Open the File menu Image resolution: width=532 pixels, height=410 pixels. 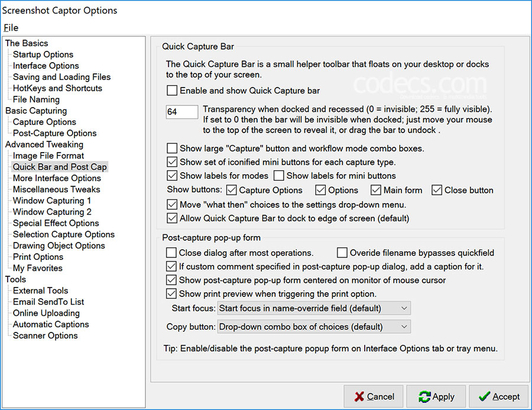[x=11, y=28]
